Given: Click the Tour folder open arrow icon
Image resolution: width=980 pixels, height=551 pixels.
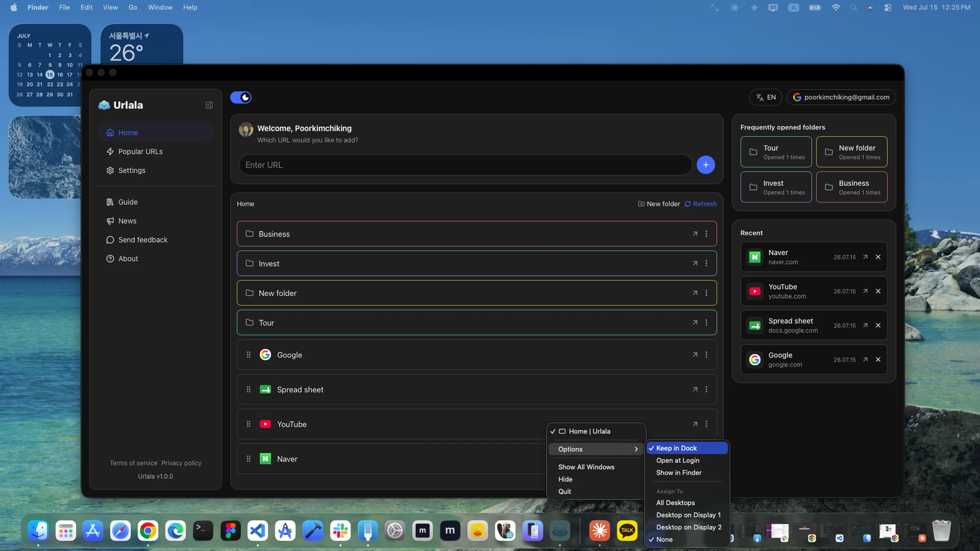Looking at the screenshot, I should (695, 322).
